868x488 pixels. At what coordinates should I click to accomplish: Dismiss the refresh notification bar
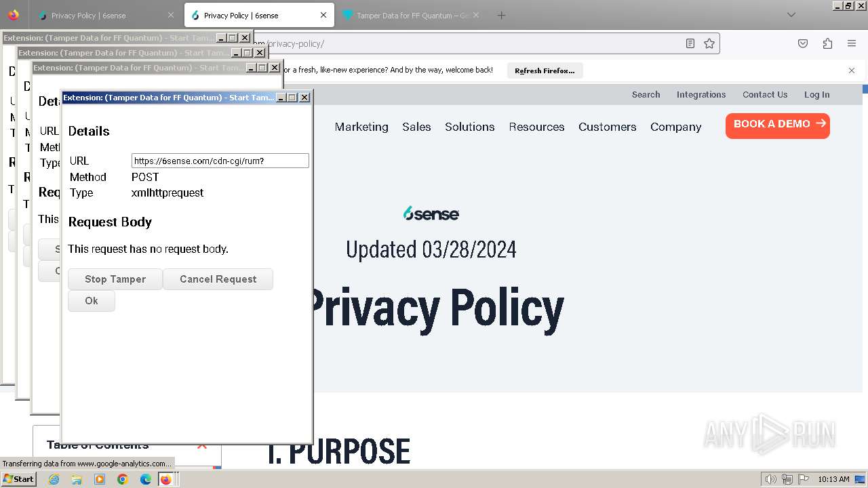(x=852, y=70)
